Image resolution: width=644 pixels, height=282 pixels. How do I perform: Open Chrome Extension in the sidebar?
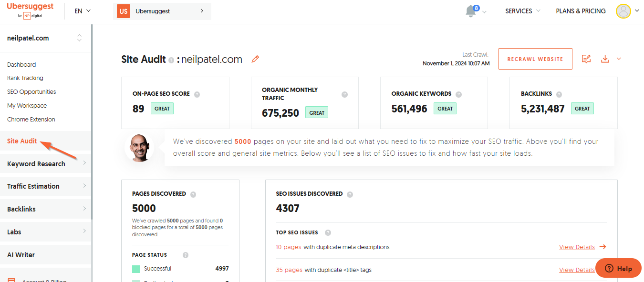coord(31,119)
